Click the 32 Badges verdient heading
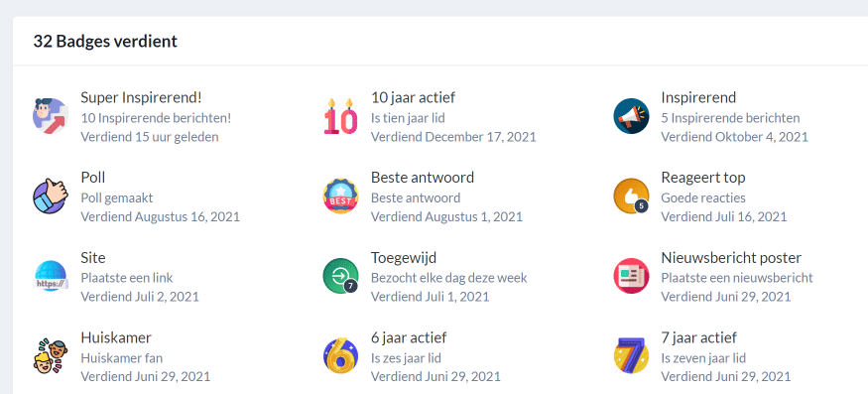This screenshot has width=868, height=394. point(105,41)
